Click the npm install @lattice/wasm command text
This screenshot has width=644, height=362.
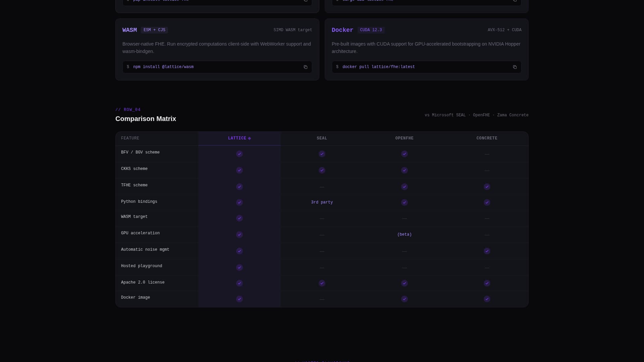163,67
